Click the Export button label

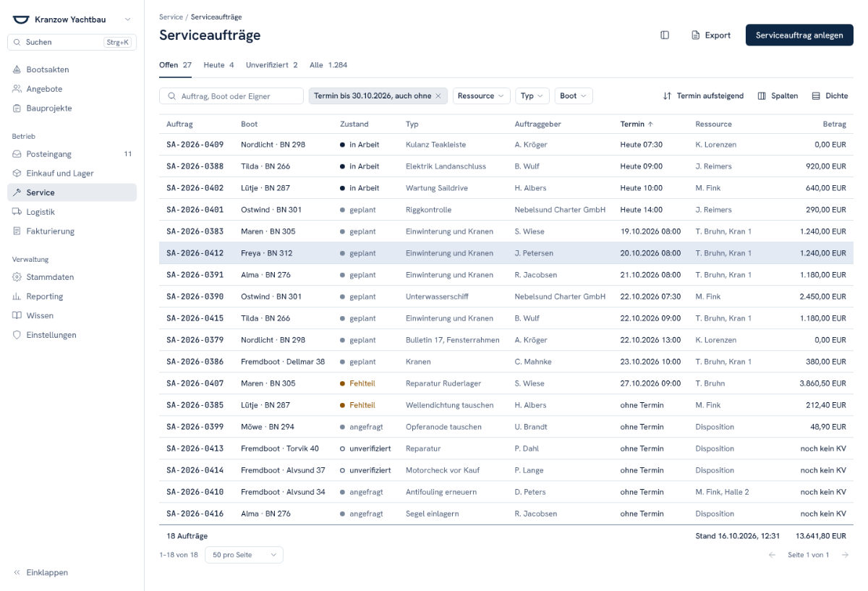pyautogui.click(x=718, y=35)
